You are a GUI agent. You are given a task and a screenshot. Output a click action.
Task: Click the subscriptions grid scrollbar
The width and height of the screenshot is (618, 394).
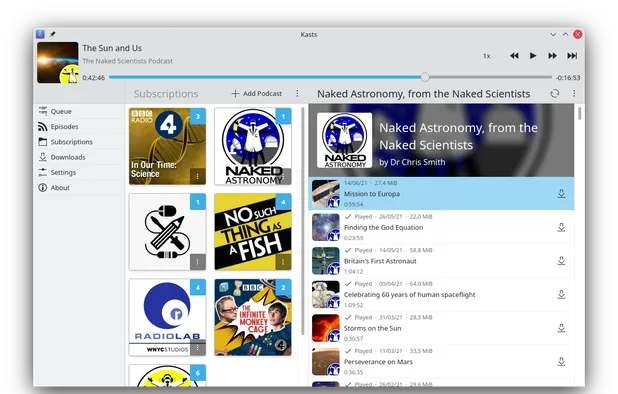coord(303,221)
